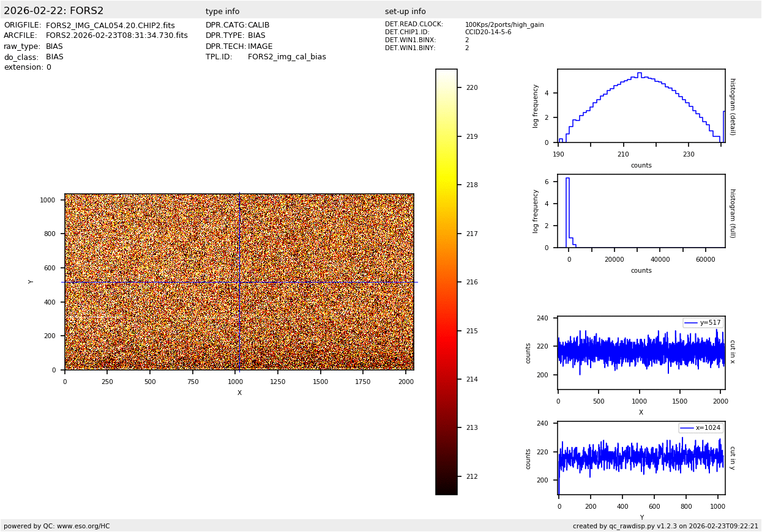
Task: Open the www.eso.org/HC link in footer
Action: point(82,526)
